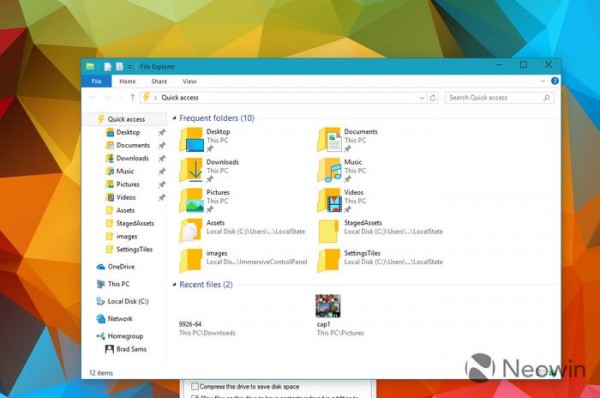
Task: Open the images folder icon in Frequent folders
Action: (191, 261)
